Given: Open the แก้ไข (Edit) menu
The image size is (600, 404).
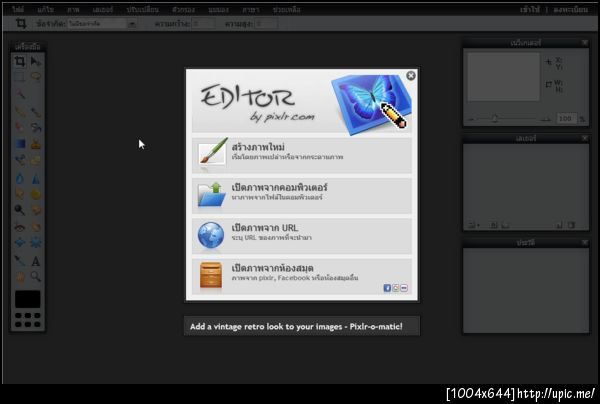Looking at the screenshot, I should coord(46,10).
